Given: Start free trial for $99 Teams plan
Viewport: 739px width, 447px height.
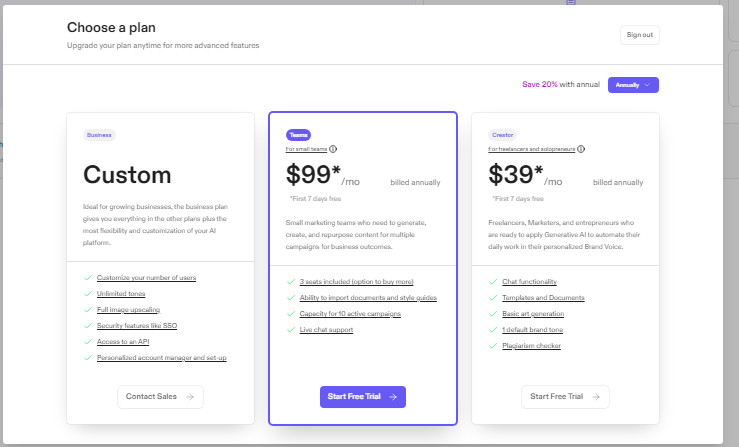Looking at the screenshot, I should click(x=362, y=397).
